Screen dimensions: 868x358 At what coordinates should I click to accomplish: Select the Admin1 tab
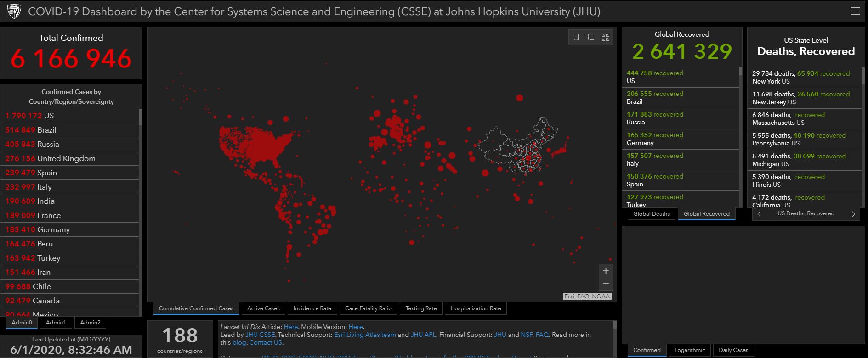coord(56,323)
